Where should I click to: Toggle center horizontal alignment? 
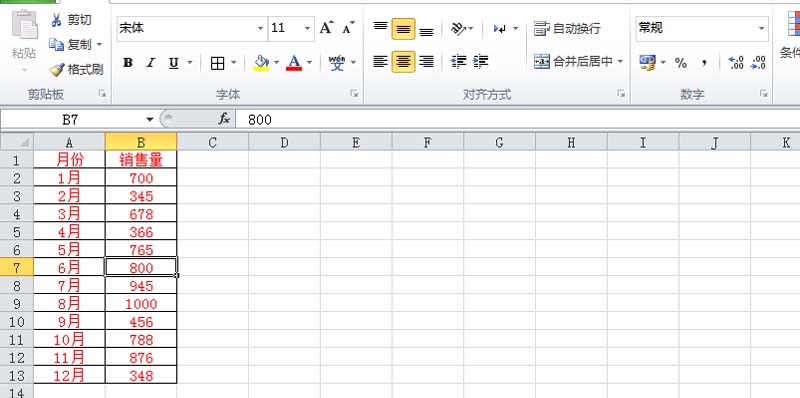403,62
